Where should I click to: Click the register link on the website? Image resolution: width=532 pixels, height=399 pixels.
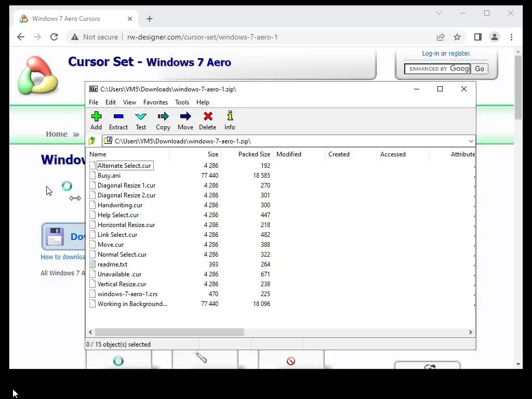tap(459, 54)
